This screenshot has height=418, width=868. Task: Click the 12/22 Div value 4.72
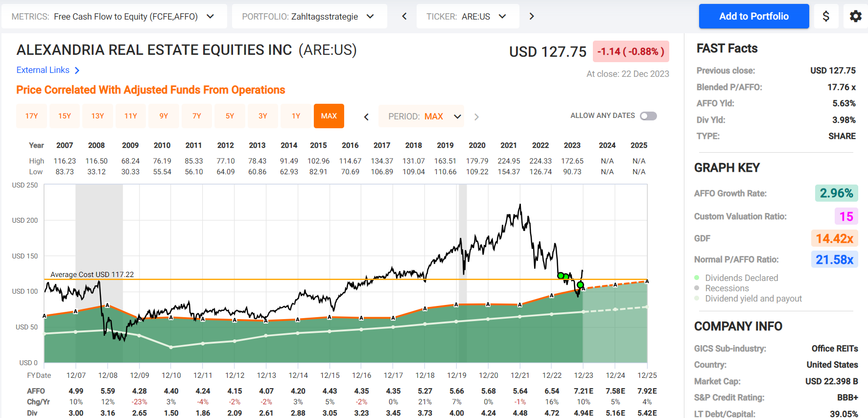[552, 413]
